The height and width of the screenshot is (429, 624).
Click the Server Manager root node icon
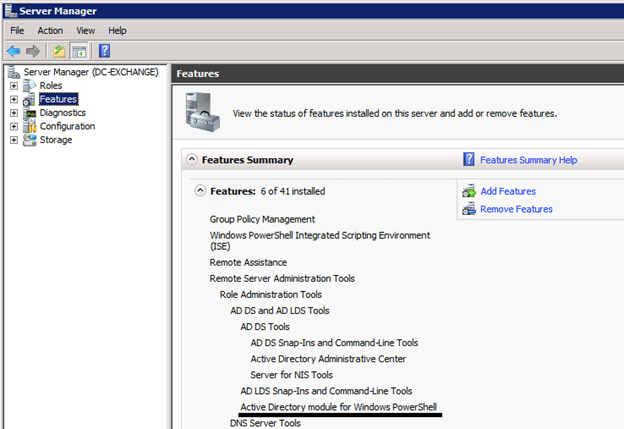[14, 72]
